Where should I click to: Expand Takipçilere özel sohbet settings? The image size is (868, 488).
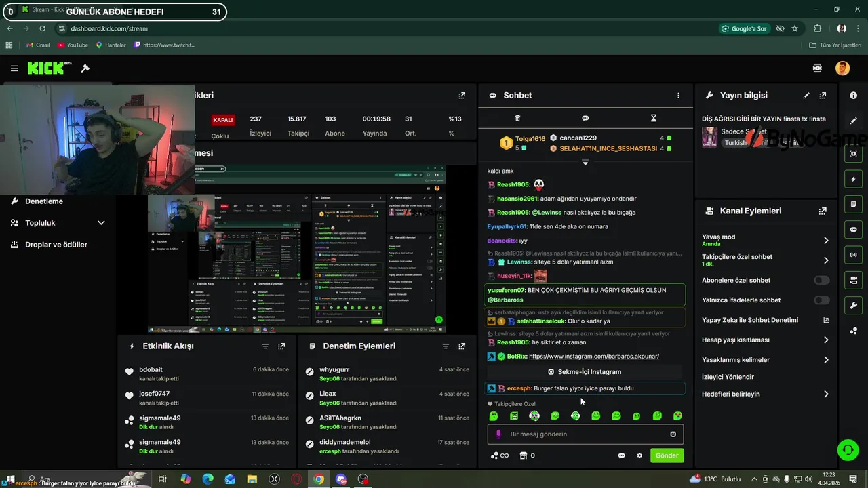coord(826,260)
